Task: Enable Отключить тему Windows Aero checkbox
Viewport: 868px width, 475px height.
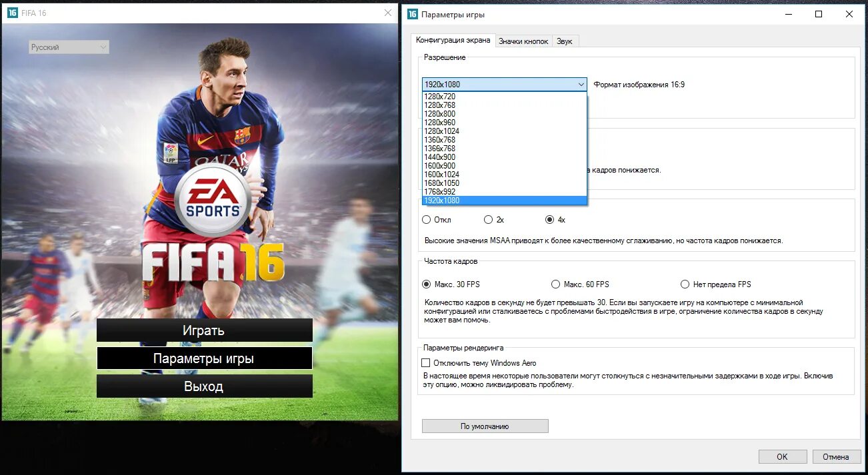Action: click(x=426, y=363)
